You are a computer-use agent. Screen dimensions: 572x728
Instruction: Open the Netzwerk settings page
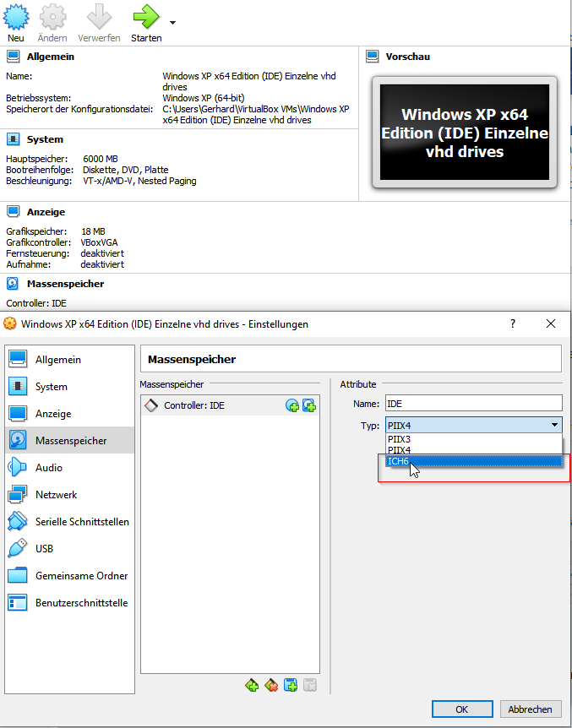(69, 494)
